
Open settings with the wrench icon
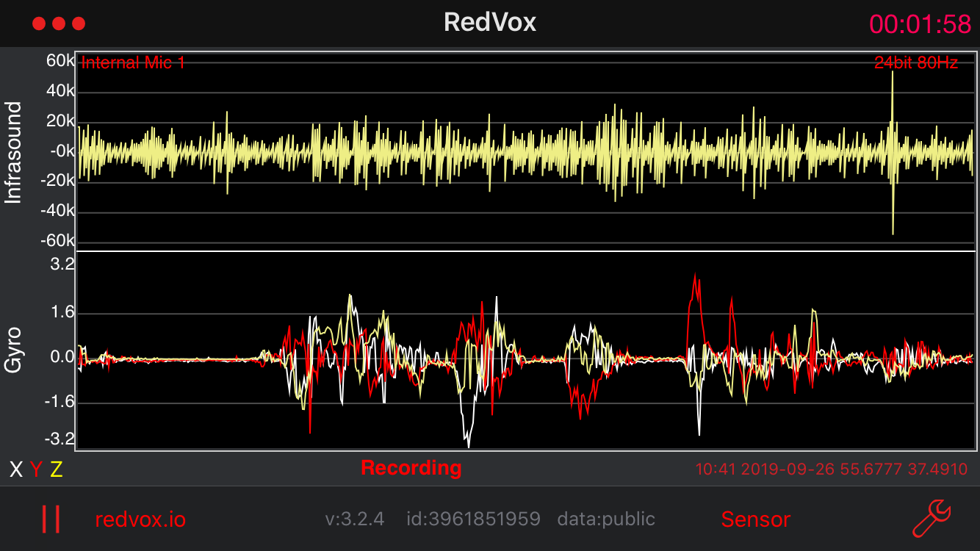point(932,519)
